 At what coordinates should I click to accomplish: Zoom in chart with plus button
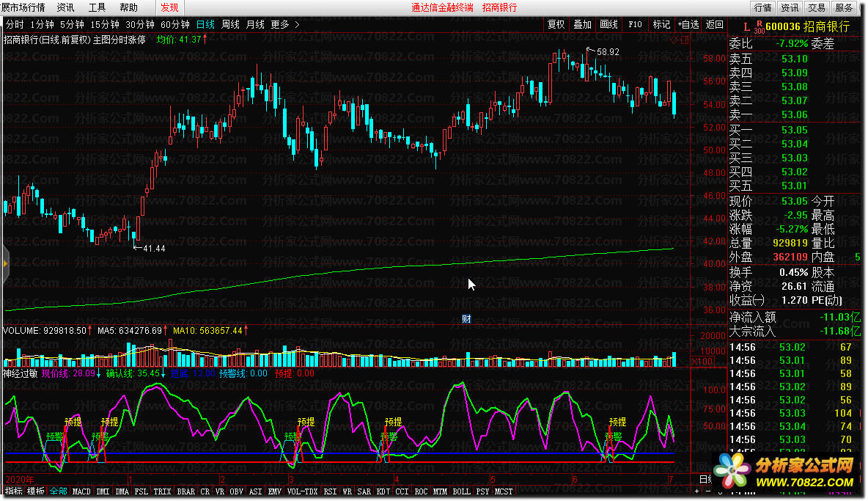tap(697, 491)
